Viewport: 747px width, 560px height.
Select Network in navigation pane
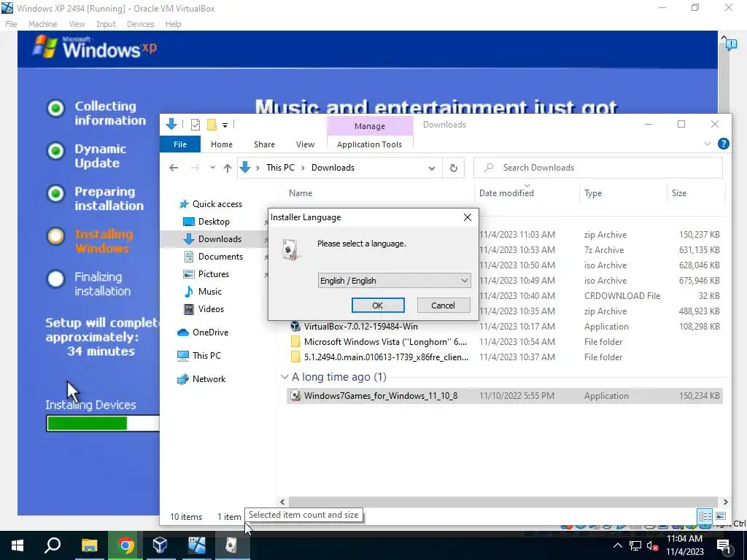pyautogui.click(x=209, y=379)
